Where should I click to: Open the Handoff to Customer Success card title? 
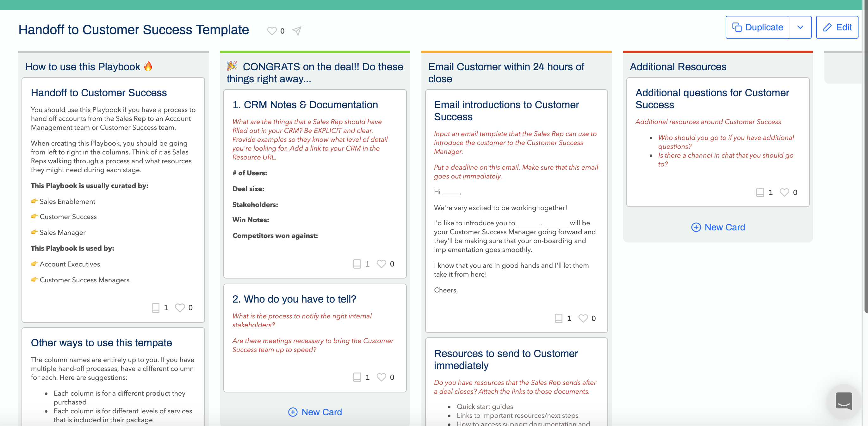pyautogui.click(x=99, y=93)
